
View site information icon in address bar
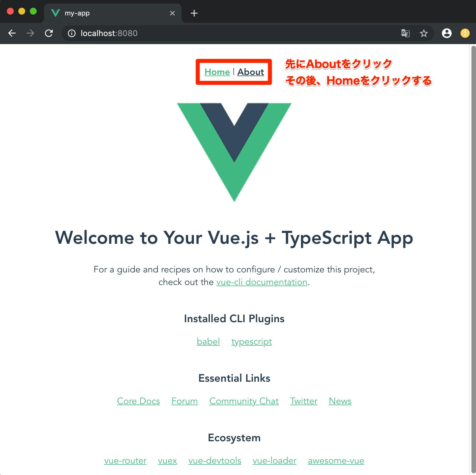tap(72, 33)
